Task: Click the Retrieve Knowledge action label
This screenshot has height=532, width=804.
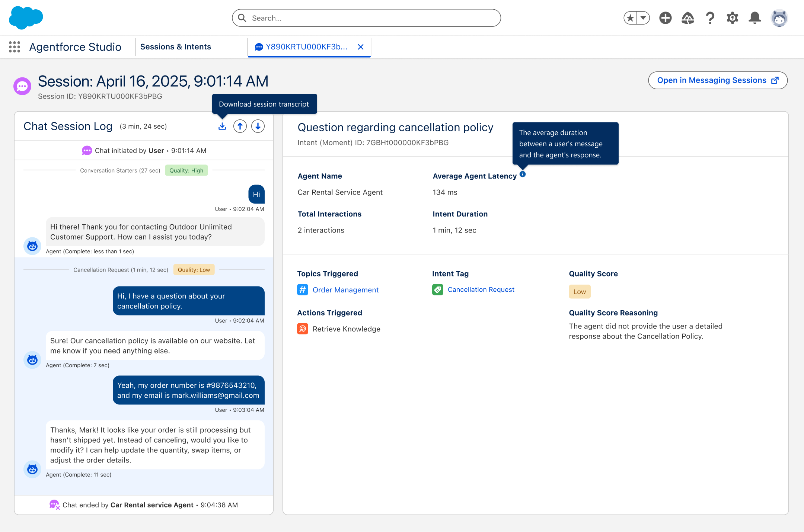Action: (347, 329)
